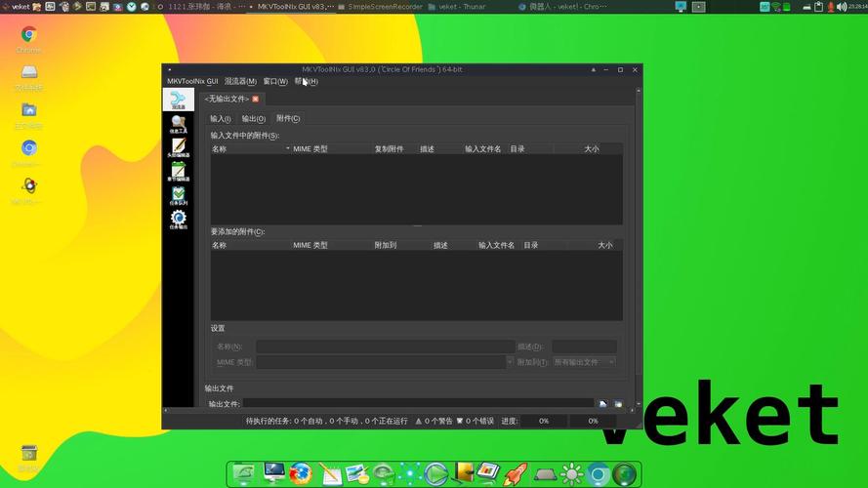Click 输入文件名 header in input attachments table

coord(483,148)
